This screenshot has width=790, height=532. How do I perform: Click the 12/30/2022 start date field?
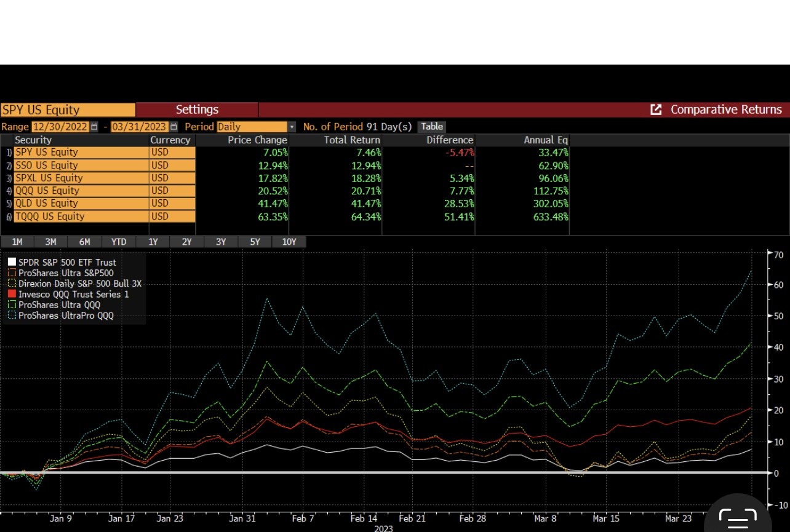point(60,127)
